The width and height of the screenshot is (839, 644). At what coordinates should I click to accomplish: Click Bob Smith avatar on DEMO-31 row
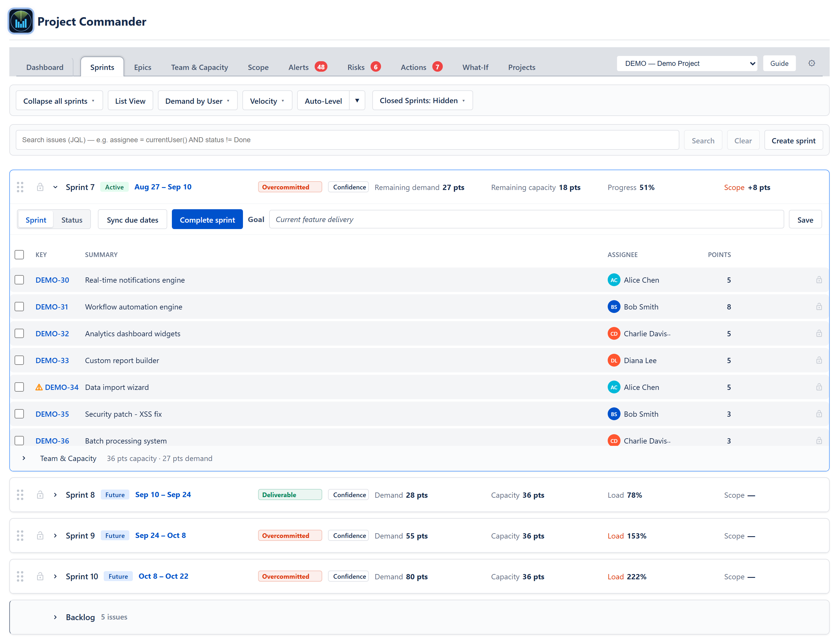tap(614, 307)
